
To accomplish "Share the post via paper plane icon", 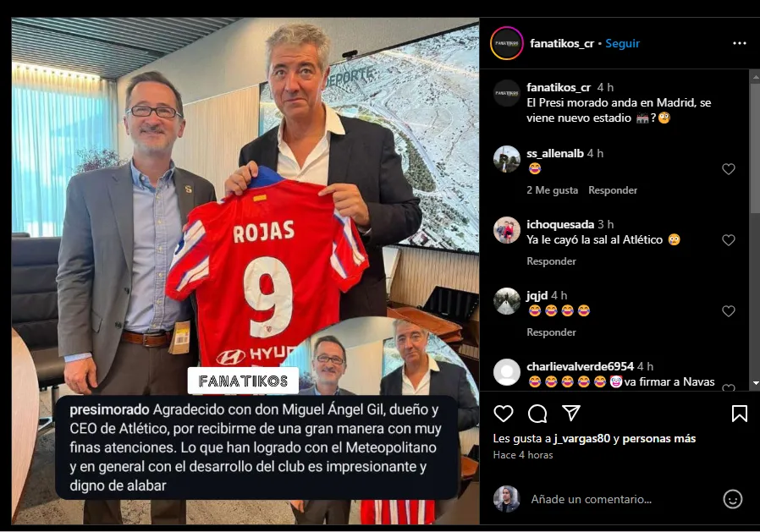I will 571,414.
